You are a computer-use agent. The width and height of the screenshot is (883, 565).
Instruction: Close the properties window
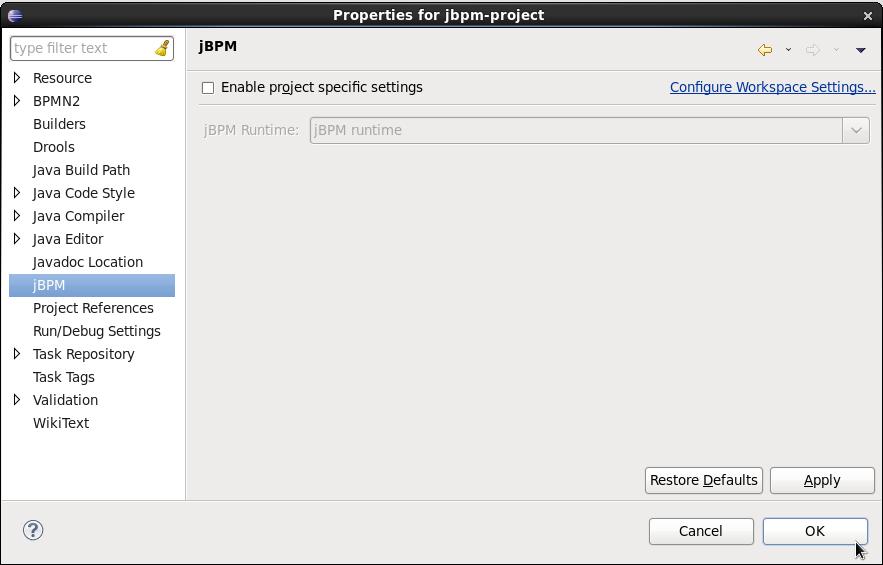[x=868, y=15]
